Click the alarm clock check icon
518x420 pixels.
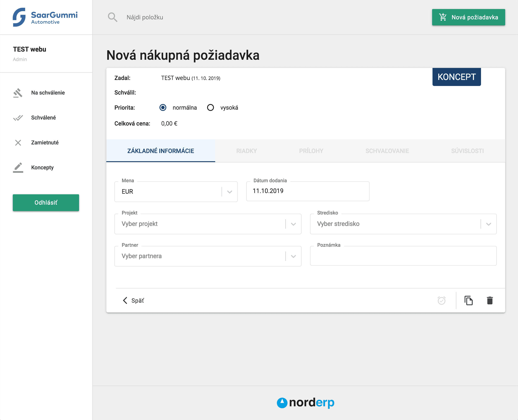tap(441, 300)
